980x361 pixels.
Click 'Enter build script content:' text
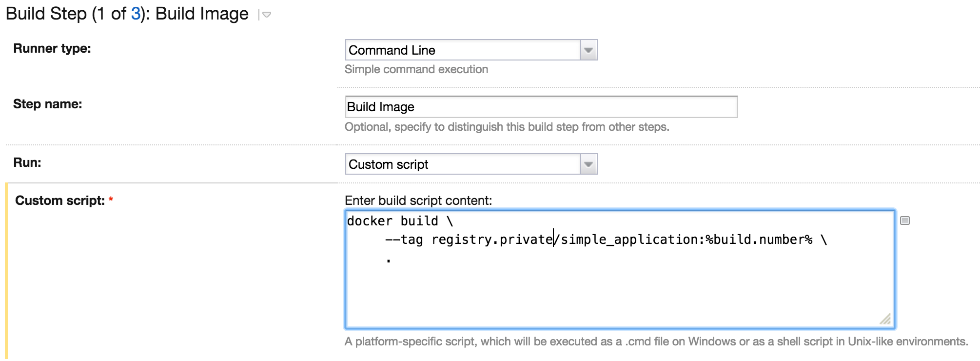(x=418, y=201)
